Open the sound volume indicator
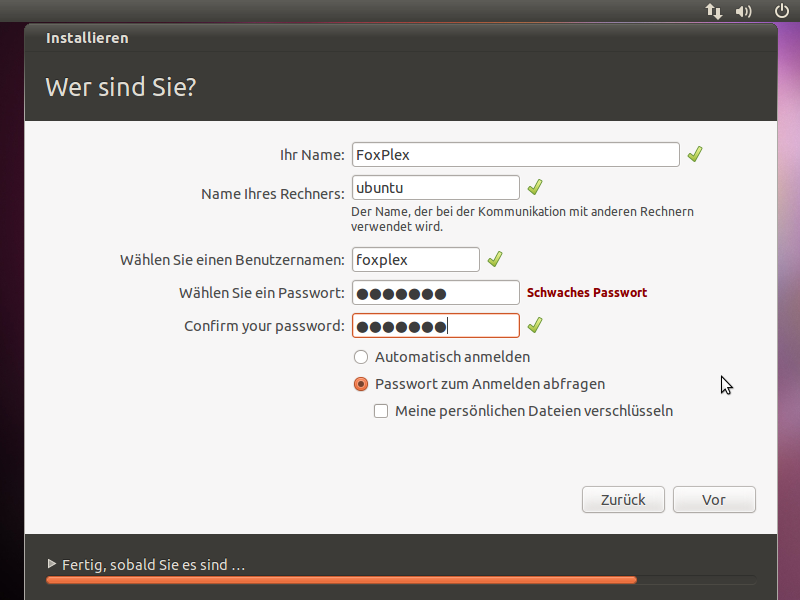Screen dimensions: 800x600 [743, 11]
